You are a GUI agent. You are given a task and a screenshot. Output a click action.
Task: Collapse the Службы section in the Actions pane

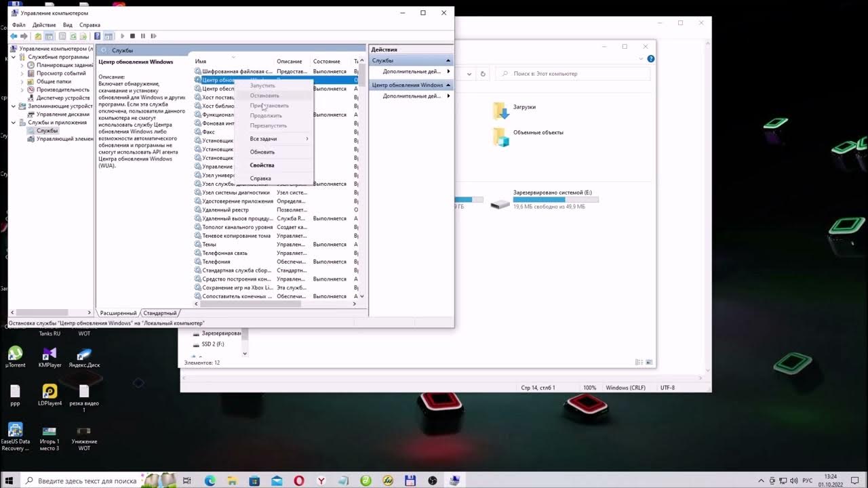coord(448,60)
